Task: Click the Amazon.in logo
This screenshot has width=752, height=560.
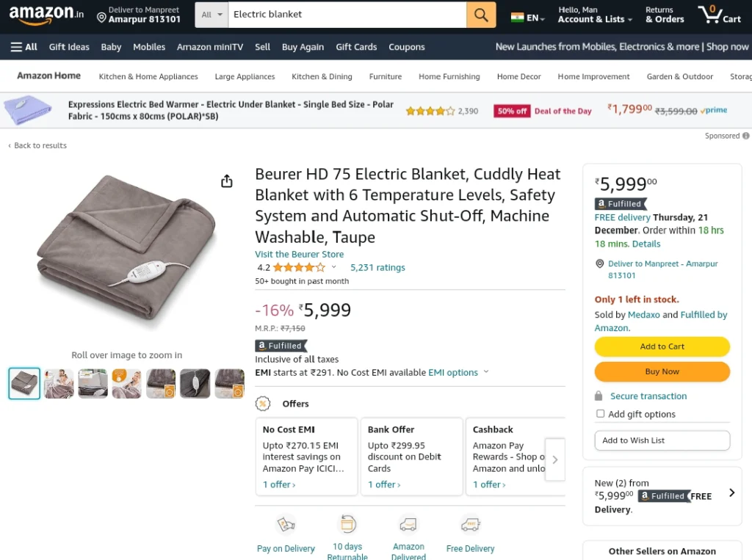Action: click(x=46, y=15)
